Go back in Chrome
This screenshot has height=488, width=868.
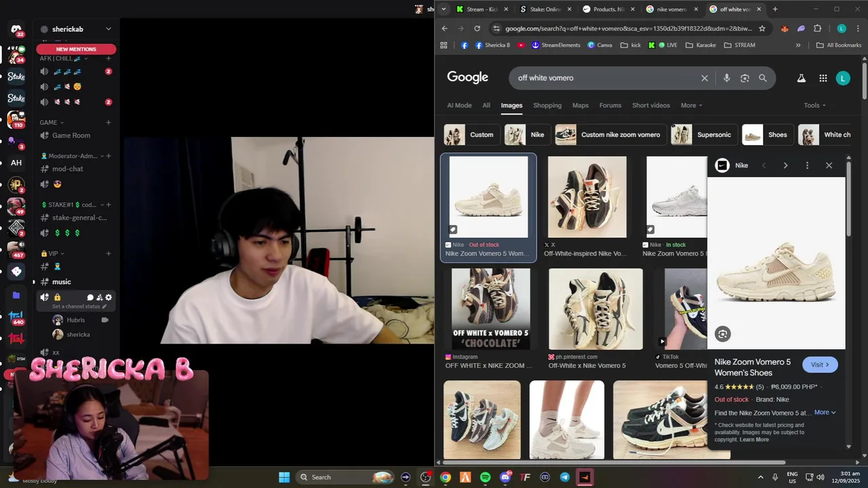[444, 28]
